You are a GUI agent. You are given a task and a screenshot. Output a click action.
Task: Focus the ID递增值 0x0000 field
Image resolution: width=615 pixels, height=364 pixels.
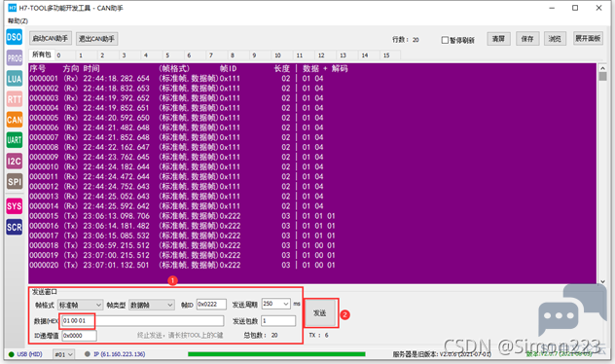[x=79, y=336]
